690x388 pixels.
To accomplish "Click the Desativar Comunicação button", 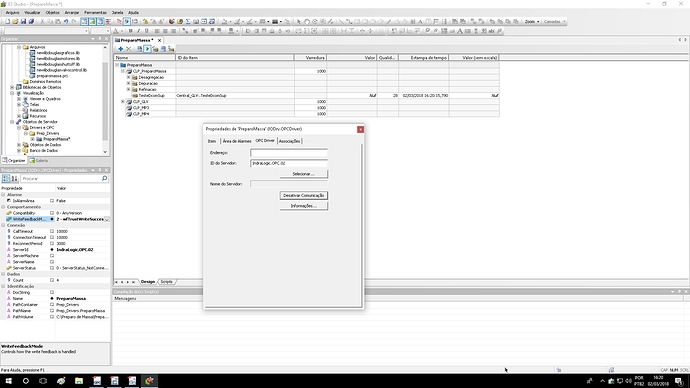I will click(304, 195).
